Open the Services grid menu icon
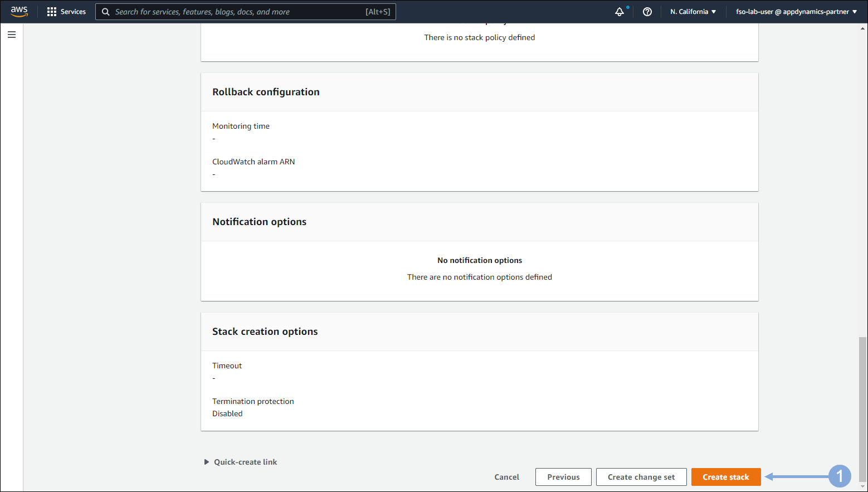This screenshot has height=492, width=868. click(x=52, y=12)
